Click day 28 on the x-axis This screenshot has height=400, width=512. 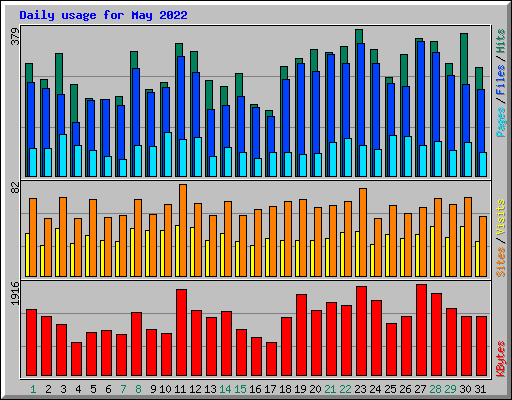(x=435, y=389)
